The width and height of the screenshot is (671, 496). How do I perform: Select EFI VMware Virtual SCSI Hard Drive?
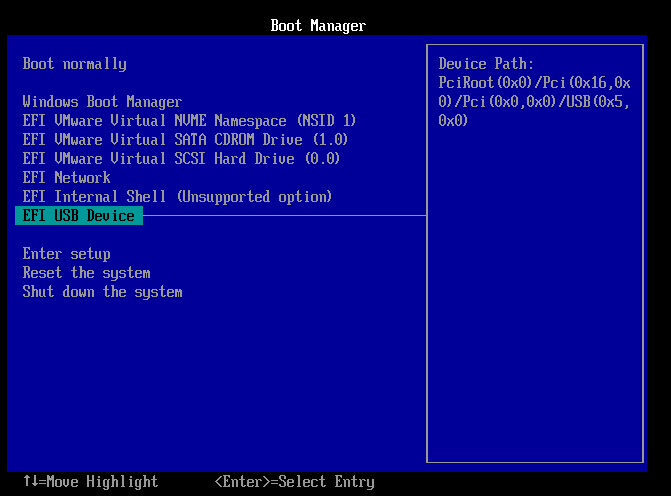pyautogui.click(x=181, y=159)
